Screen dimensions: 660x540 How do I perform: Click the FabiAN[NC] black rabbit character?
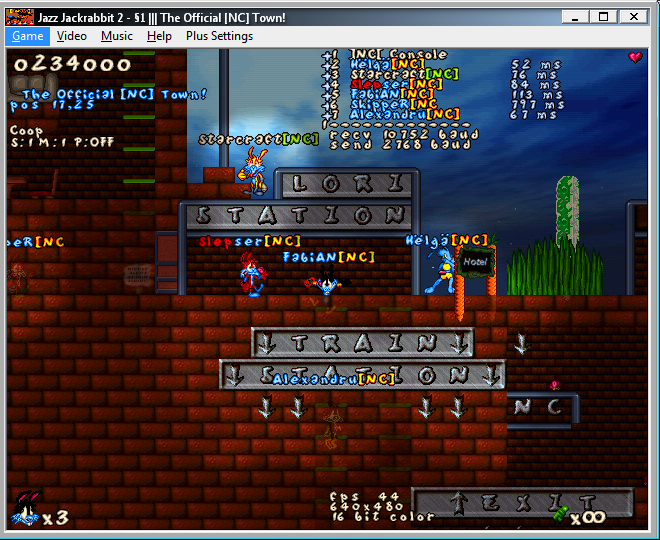pos(327,281)
